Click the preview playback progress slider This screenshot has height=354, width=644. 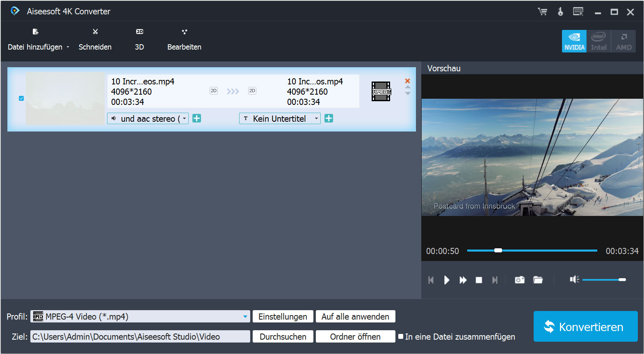pyautogui.click(x=532, y=250)
